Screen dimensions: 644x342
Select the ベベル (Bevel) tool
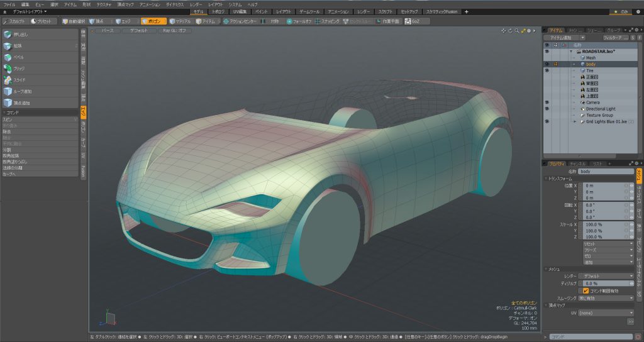click(x=40, y=57)
